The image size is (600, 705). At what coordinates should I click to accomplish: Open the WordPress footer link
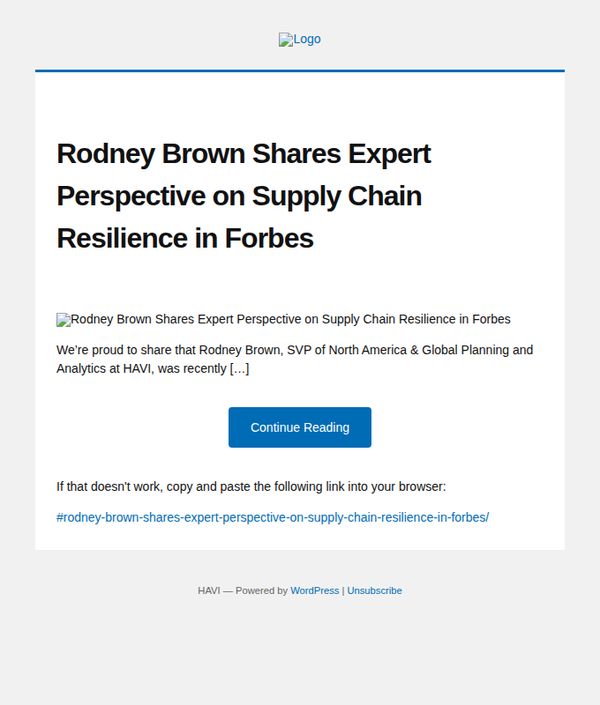(x=315, y=591)
